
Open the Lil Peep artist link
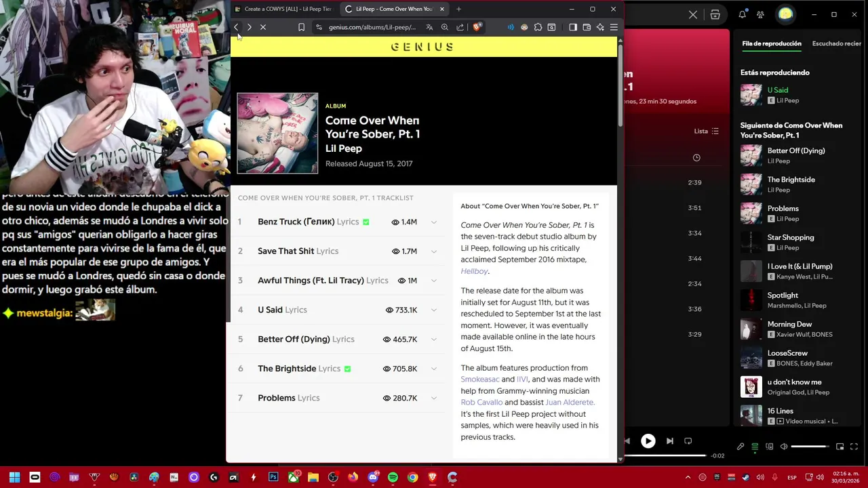(344, 148)
